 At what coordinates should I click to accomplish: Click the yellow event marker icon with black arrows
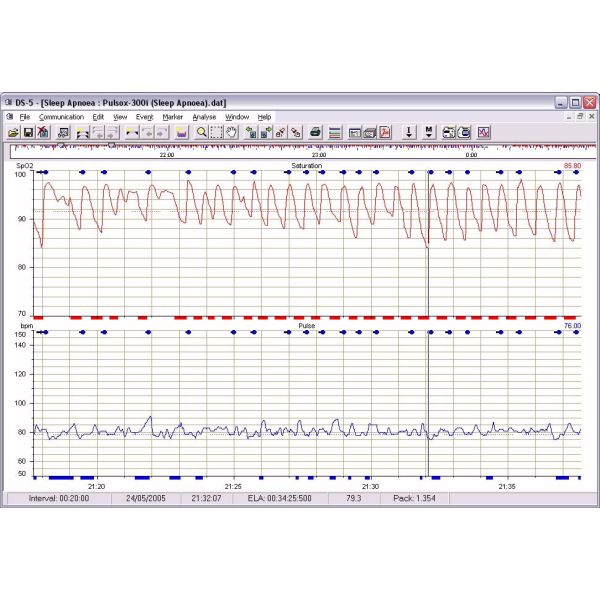(132, 133)
